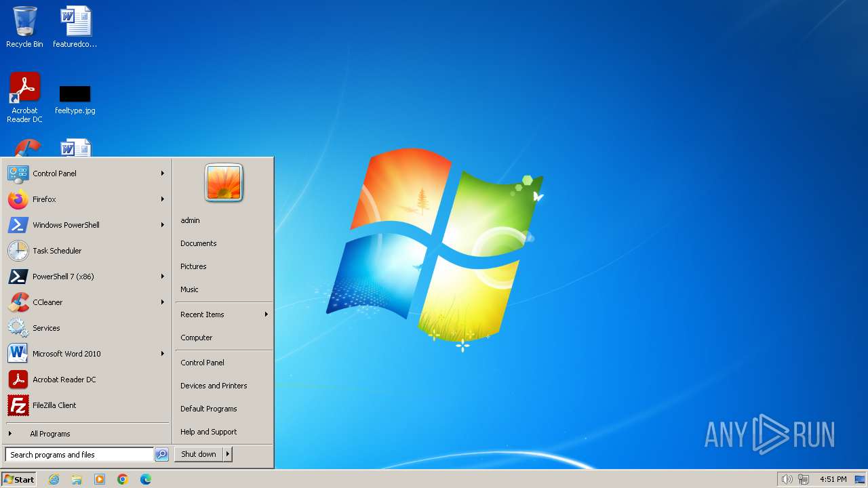
Task: Open Services from the Start menu
Action: coord(86,328)
